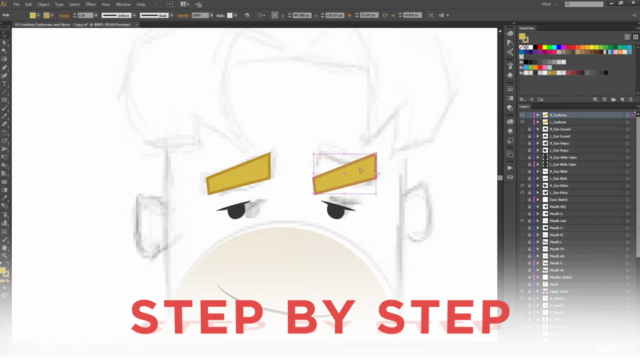
Task: Unlock the L_Eye Scared layer
Action: [x=529, y=136]
